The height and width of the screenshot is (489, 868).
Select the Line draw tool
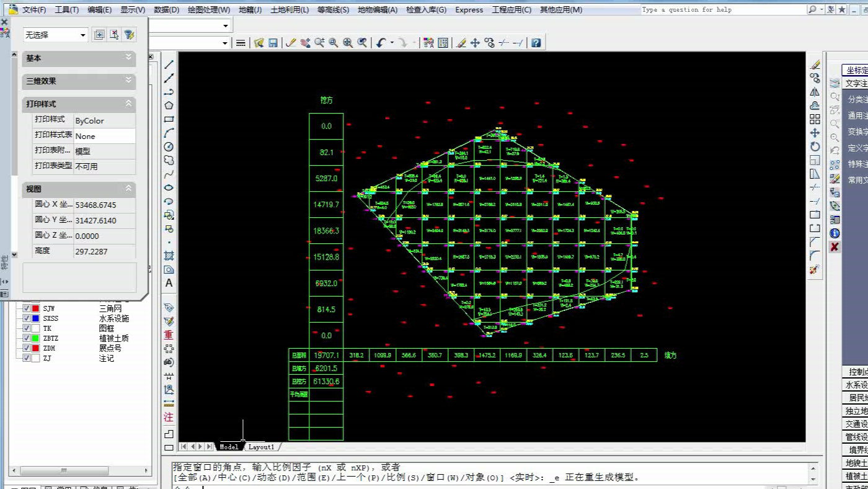click(169, 65)
